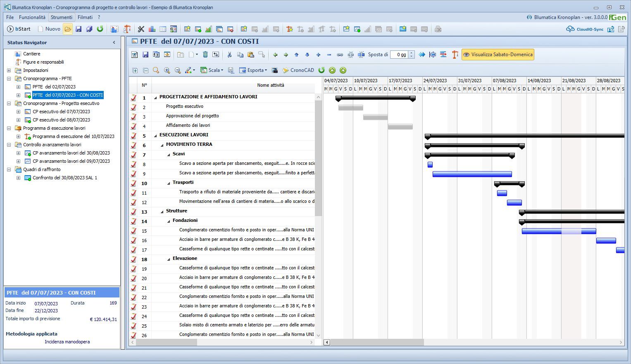The image size is (631, 364).
Task: Toggle the checkmark for activity row 8
Action: click(x=133, y=164)
